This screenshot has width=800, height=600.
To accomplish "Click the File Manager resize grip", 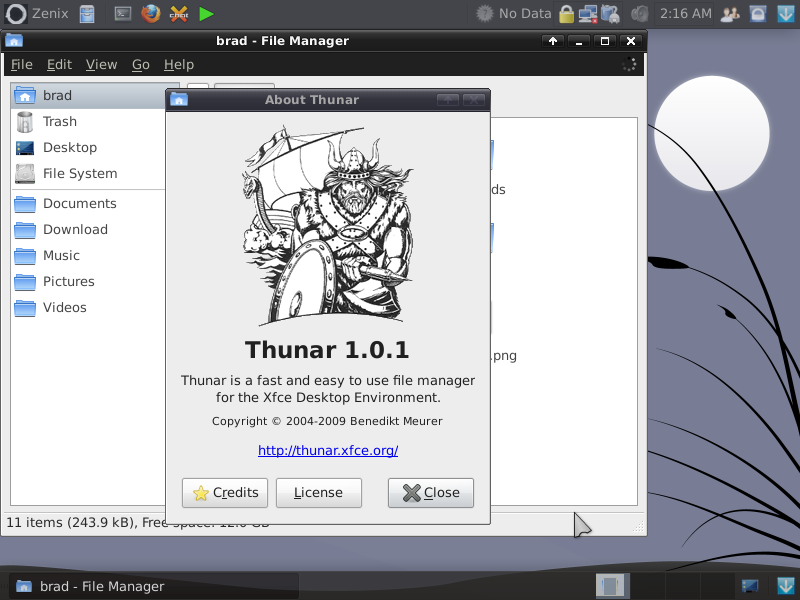I will coord(639,527).
